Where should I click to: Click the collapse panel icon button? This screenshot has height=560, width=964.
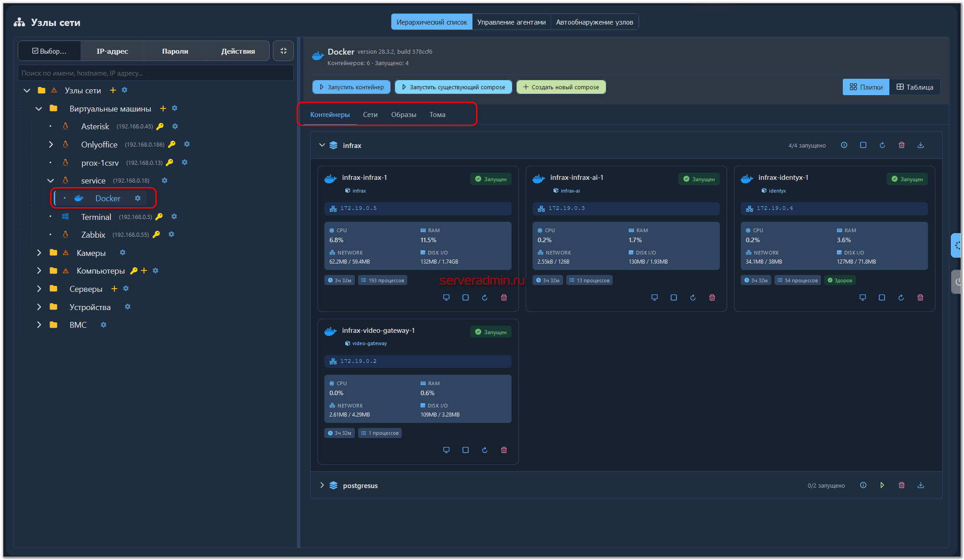283,51
